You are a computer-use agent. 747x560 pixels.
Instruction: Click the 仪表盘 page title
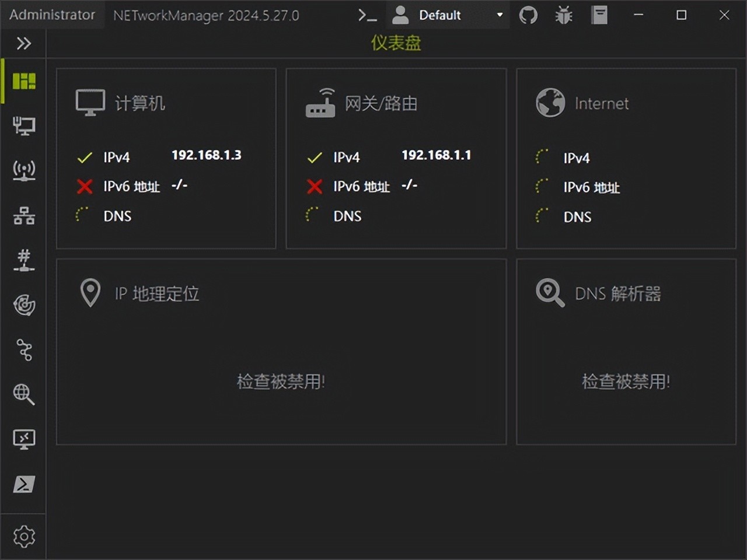396,43
